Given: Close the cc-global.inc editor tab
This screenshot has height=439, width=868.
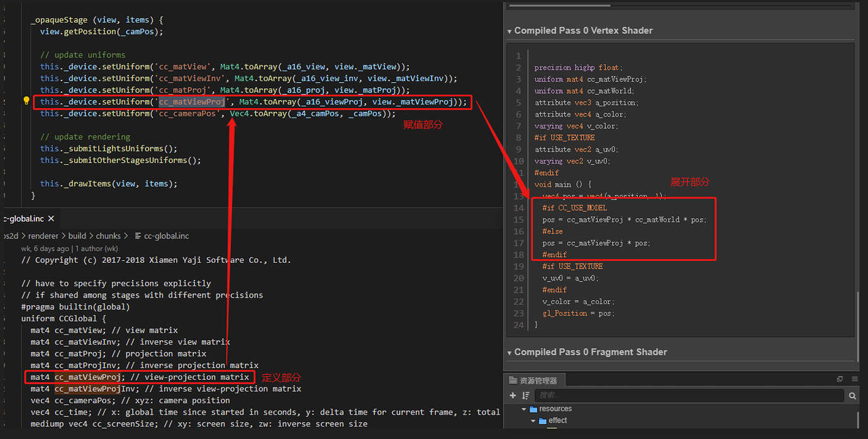Looking at the screenshot, I should tap(51, 218).
